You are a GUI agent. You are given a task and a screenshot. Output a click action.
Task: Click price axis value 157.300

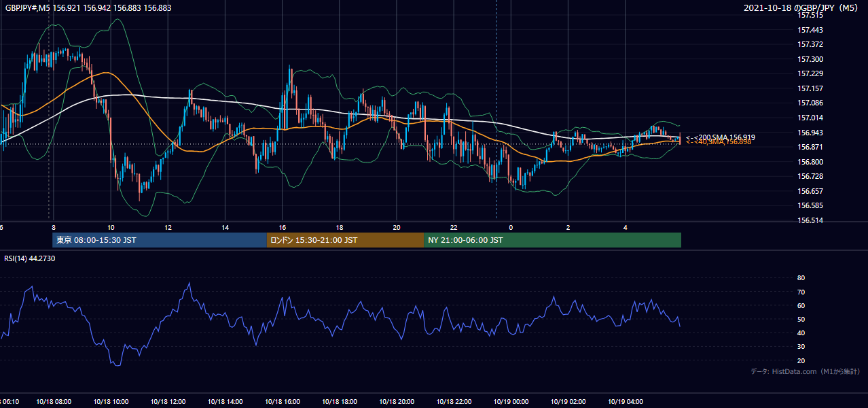[x=810, y=59]
